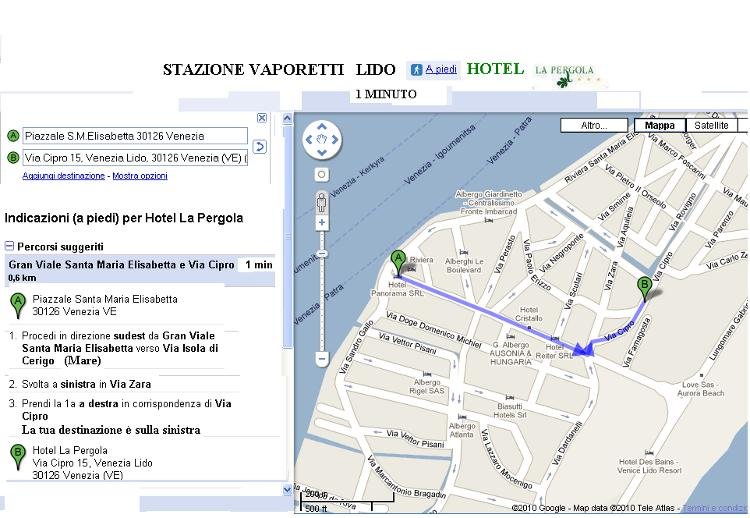Zoom out with the minus button

pos(322,358)
